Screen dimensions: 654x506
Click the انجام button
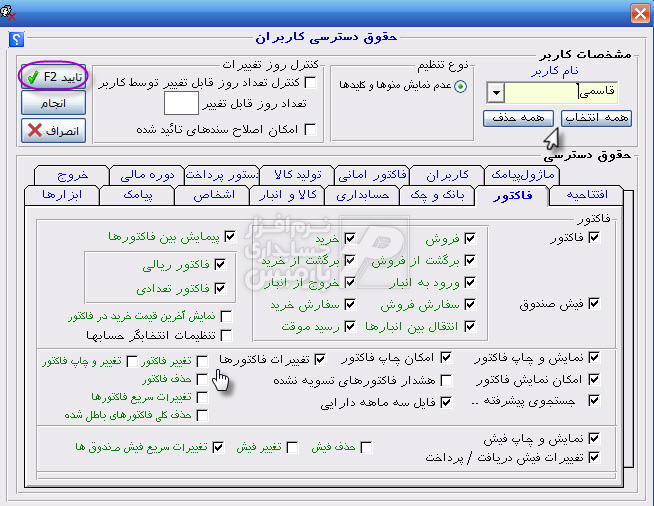[x=53, y=103]
